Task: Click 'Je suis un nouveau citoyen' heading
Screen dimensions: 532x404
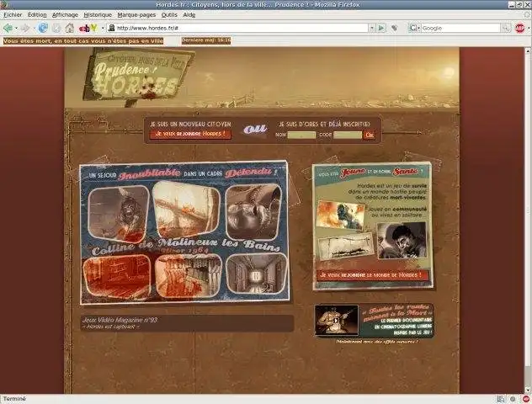Action: 190,125
